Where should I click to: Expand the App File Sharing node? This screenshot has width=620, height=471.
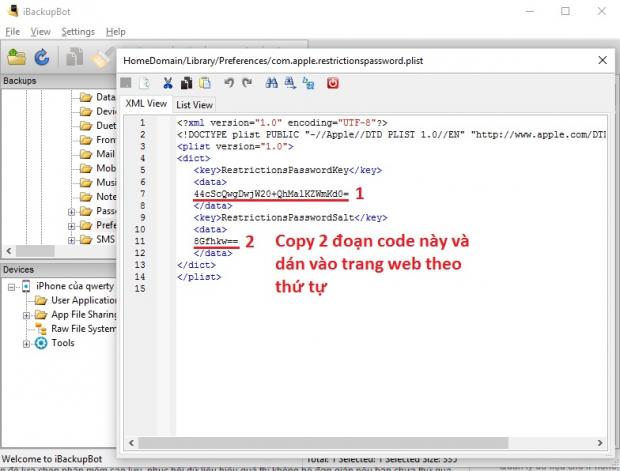(27, 315)
